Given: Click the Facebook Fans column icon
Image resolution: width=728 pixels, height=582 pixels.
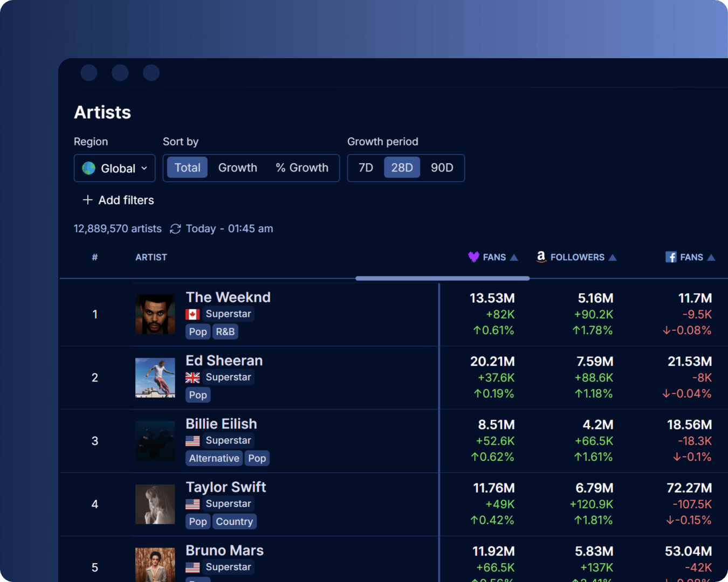Looking at the screenshot, I should coord(670,257).
